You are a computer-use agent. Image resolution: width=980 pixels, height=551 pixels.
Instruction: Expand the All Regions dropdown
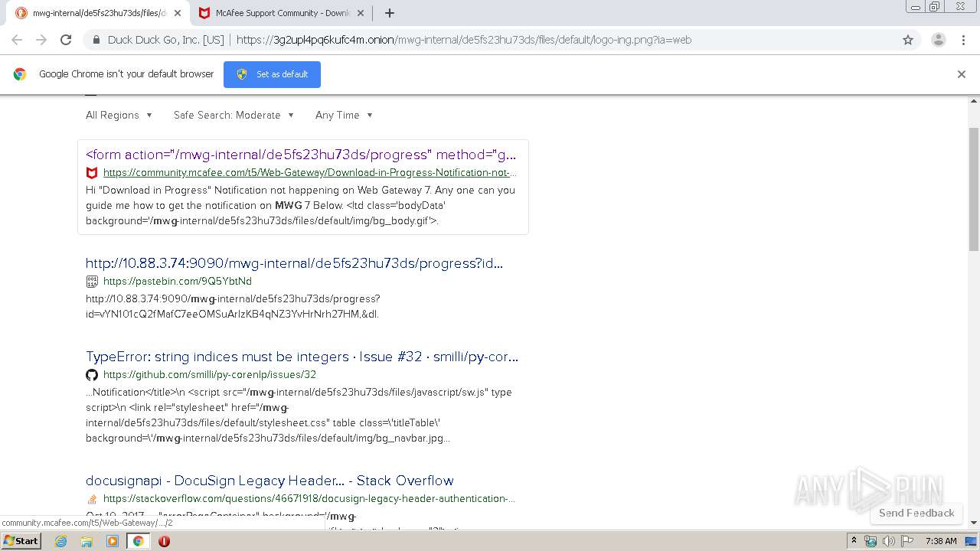click(x=119, y=115)
